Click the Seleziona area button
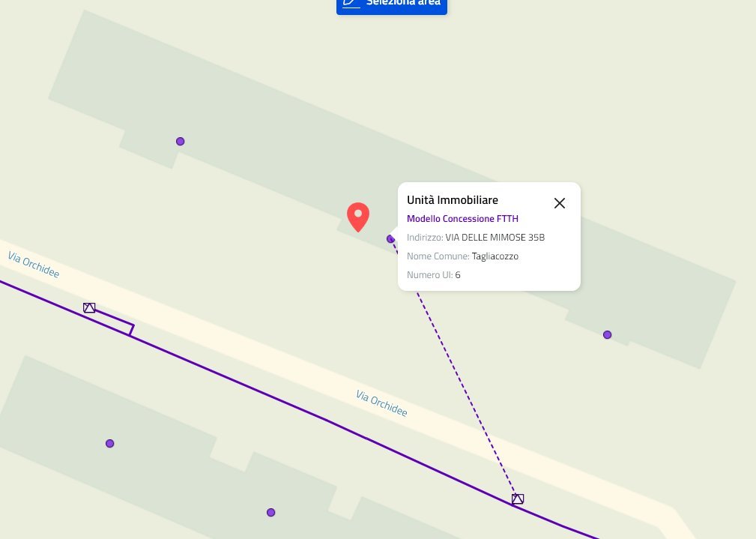756x539 pixels. click(392, 6)
